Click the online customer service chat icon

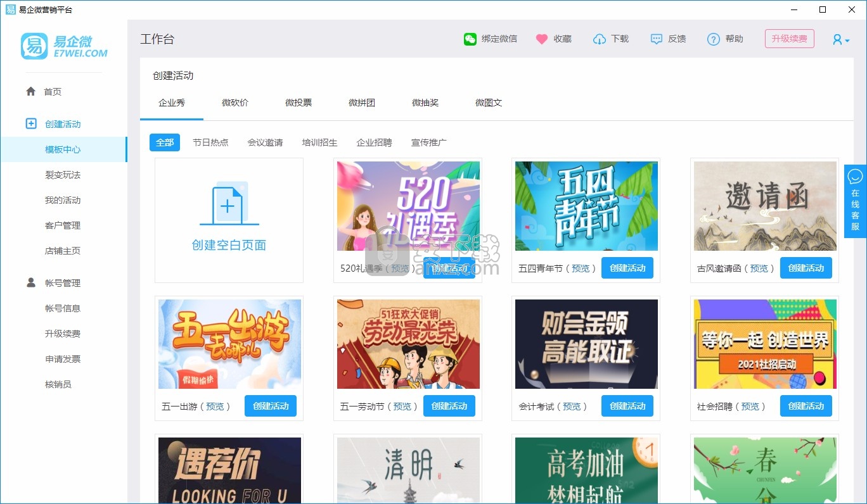(856, 177)
